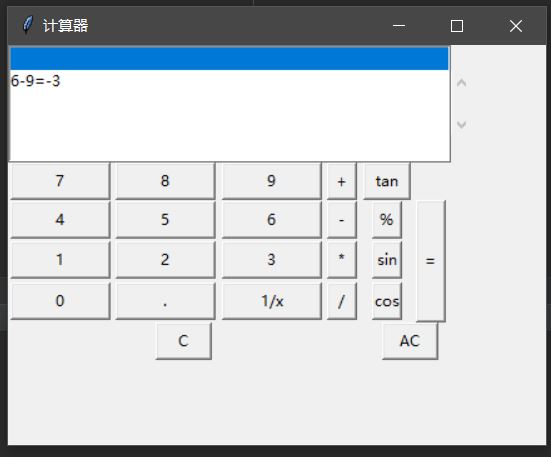Click the digit 0 button
This screenshot has width=551, height=457.
tap(60, 301)
